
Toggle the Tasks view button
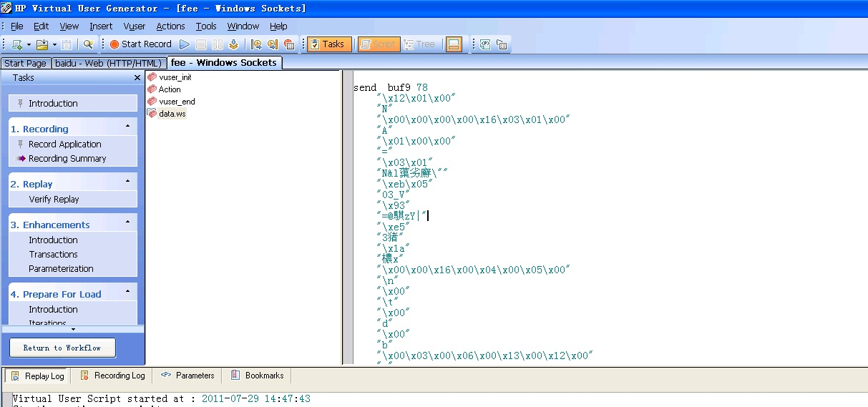[x=326, y=44]
